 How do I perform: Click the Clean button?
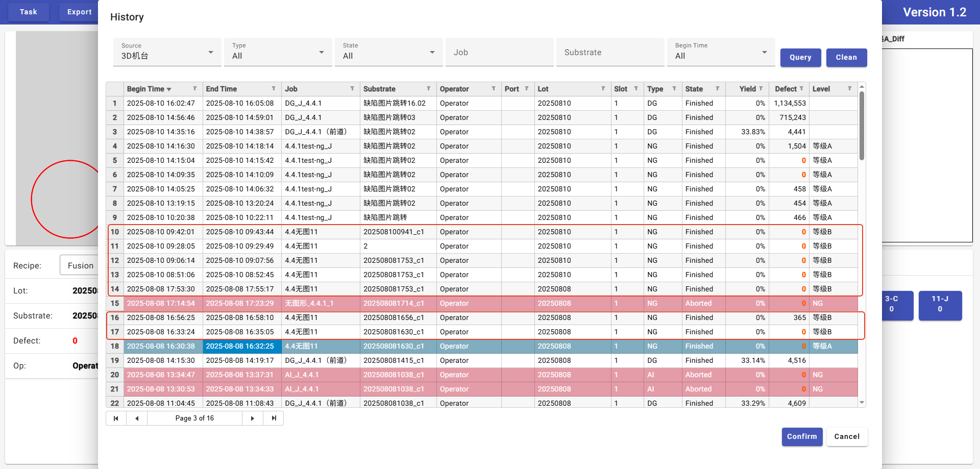[x=846, y=58]
